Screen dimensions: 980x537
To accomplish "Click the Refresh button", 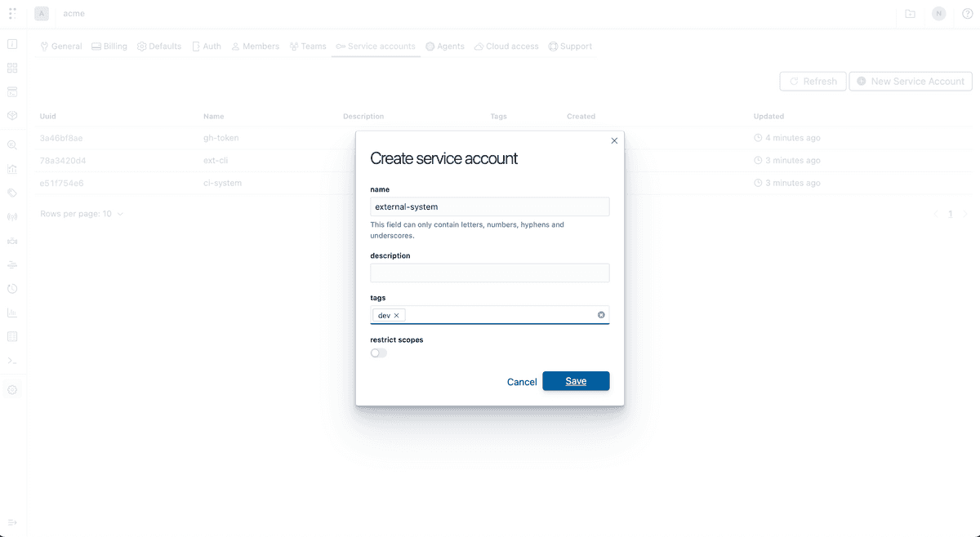I will [813, 82].
